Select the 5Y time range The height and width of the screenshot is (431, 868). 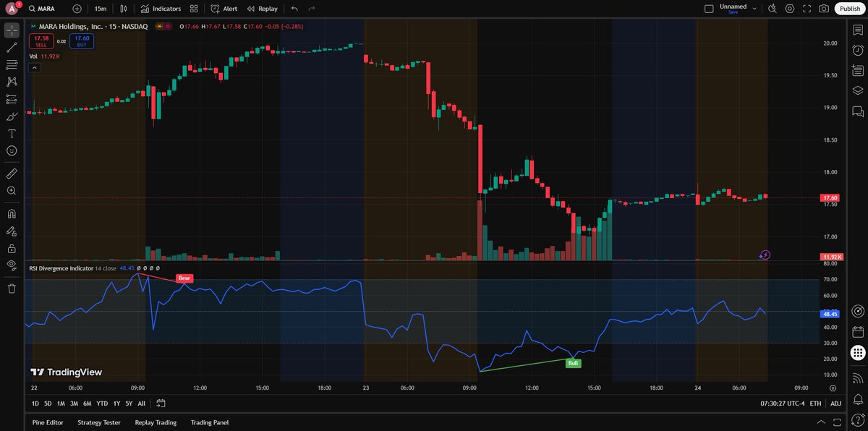coord(129,403)
